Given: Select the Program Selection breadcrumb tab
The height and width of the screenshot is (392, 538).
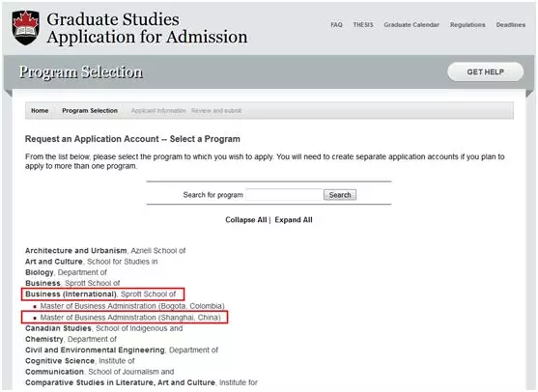Looking at the screenshot, I should [90, 110].
